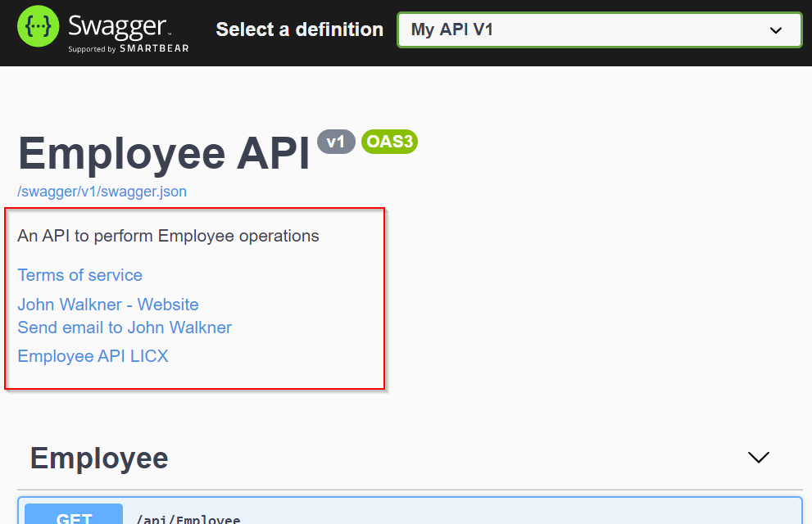The image size is (812, 524).
Task: Expand the /api/Employee operation path
Action: (x=188, y=518)
